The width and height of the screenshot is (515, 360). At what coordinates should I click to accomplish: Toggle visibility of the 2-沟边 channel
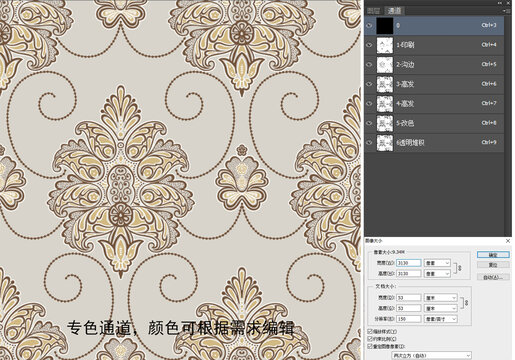369,64
